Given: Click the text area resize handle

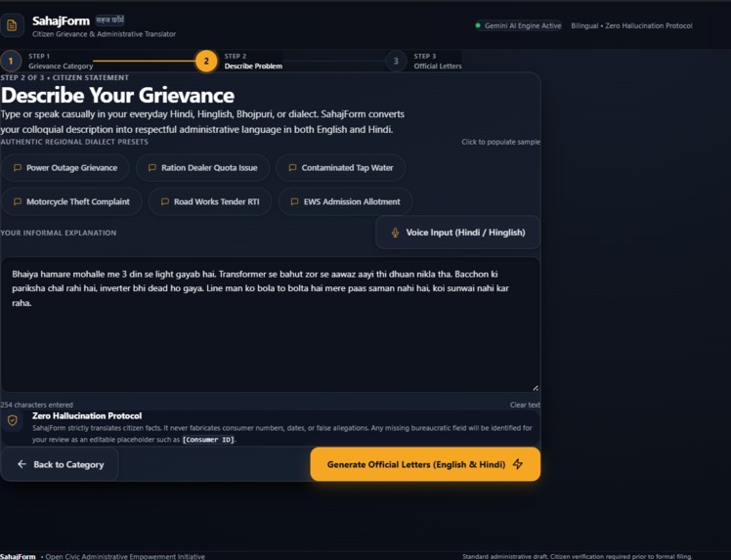Looking at the screenshot, I should [536, 387].
